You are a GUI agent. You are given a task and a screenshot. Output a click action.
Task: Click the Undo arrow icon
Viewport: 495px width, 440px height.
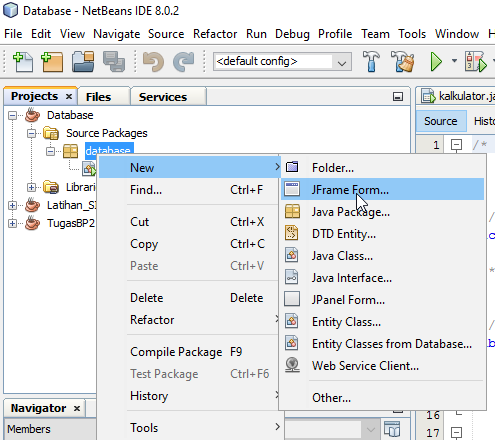point(153,62)
